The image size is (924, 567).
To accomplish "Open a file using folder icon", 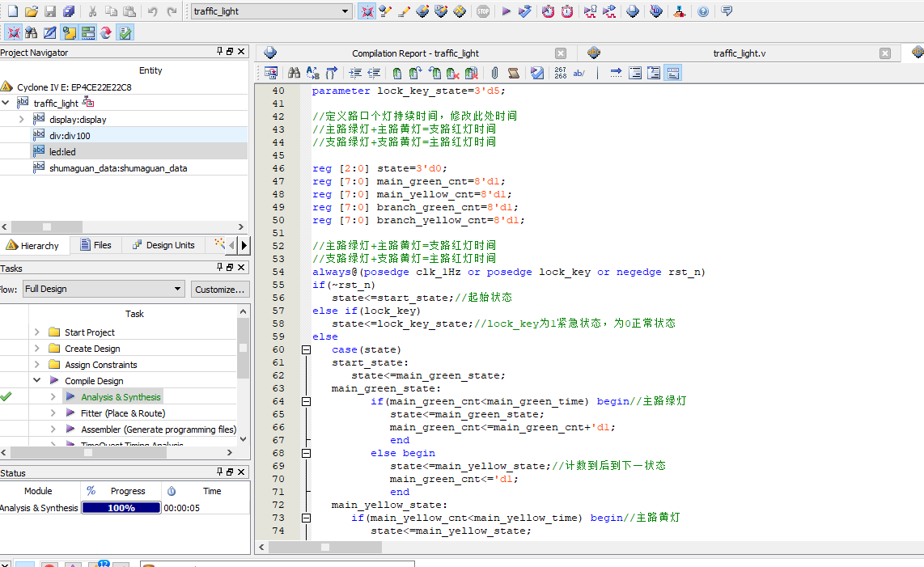I will pyautogui.click(x=32, y=11).
